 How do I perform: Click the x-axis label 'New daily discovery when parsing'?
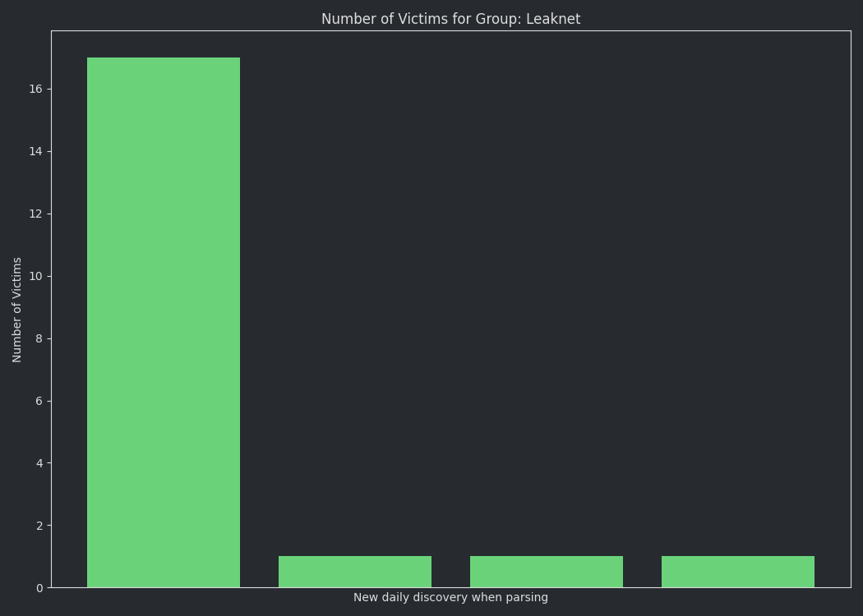450,597
